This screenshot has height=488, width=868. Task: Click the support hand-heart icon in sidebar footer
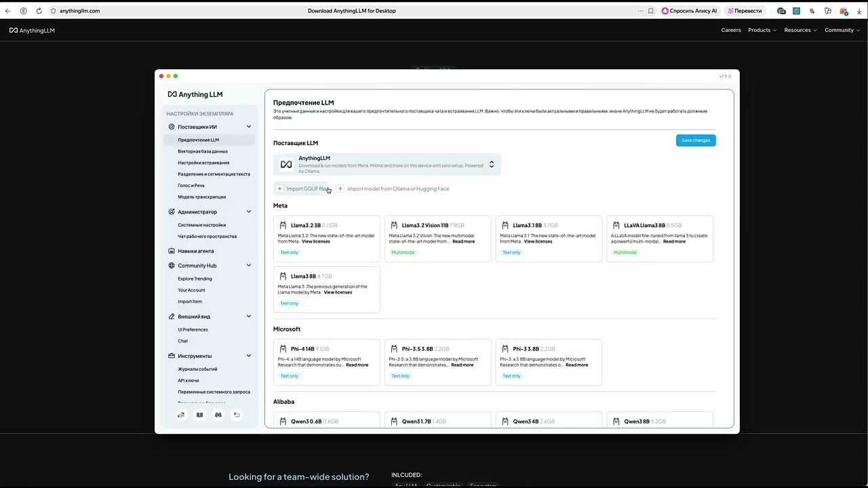coord(181,415)
